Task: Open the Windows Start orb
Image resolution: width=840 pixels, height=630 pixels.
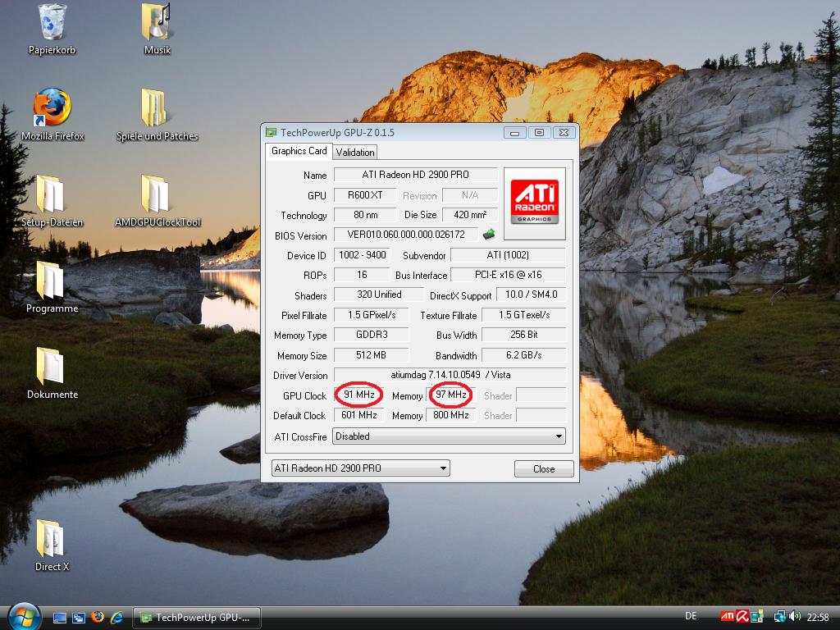Action: coord(24,617)
